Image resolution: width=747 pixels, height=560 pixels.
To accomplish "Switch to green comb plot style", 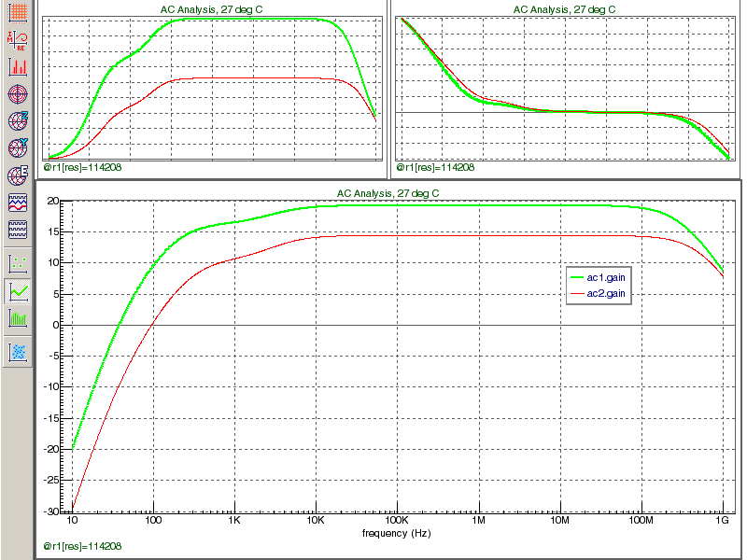I will (18, 317).
